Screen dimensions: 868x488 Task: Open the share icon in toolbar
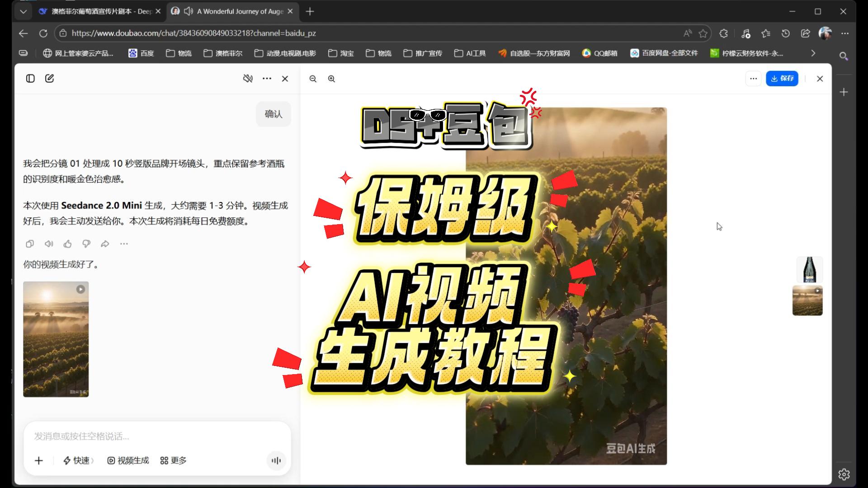806,33
